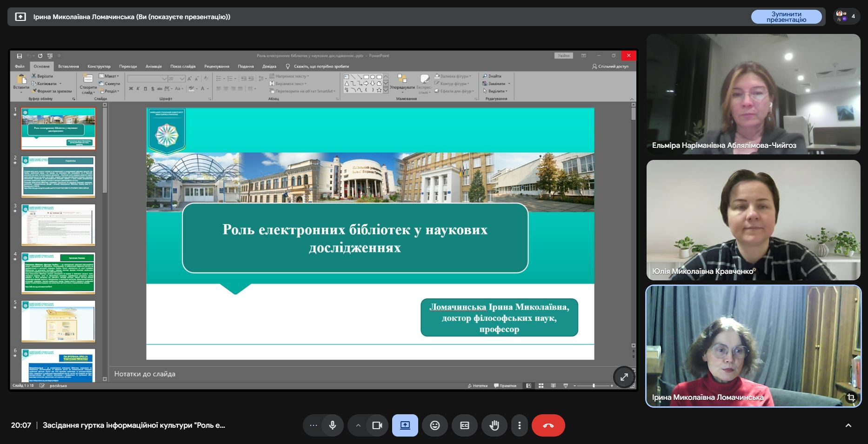
Task: Click the Save icon in PowerPoint title bar
Action: tap(20, 56)
